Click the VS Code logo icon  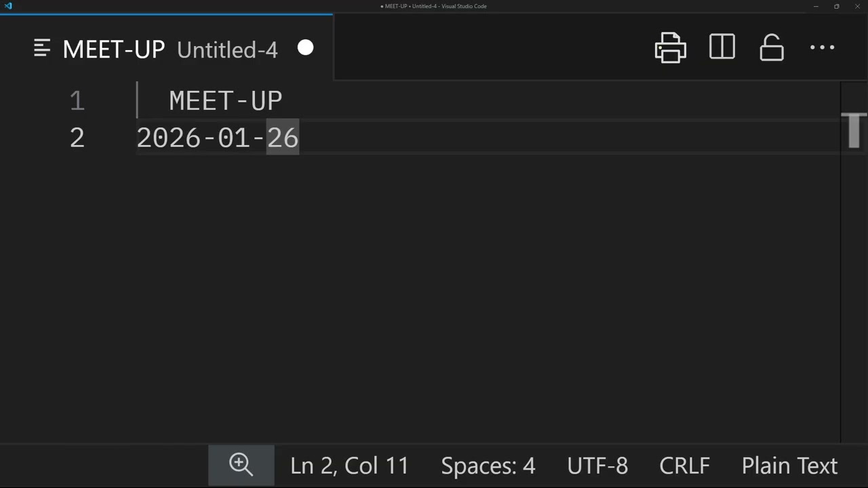click(8, 6)
